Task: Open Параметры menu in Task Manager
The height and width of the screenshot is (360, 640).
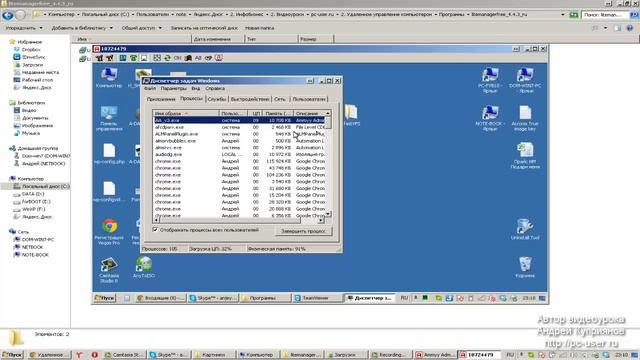Action: (173, 89)
